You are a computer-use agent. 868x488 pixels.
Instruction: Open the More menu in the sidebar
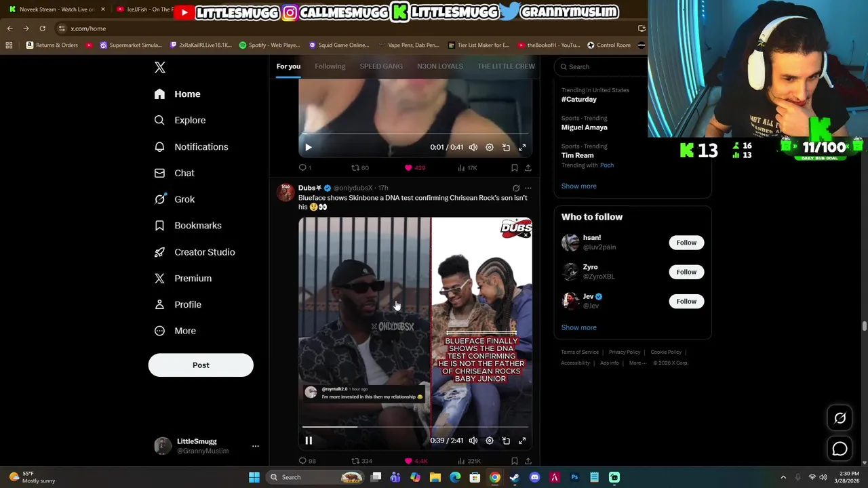175,331
